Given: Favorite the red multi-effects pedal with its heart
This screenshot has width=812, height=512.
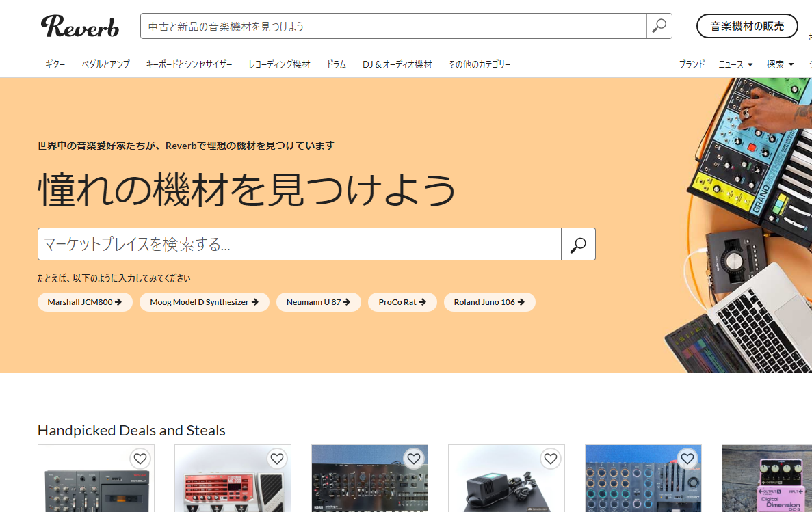Looking at the screenshot, I should pos(277,459).
